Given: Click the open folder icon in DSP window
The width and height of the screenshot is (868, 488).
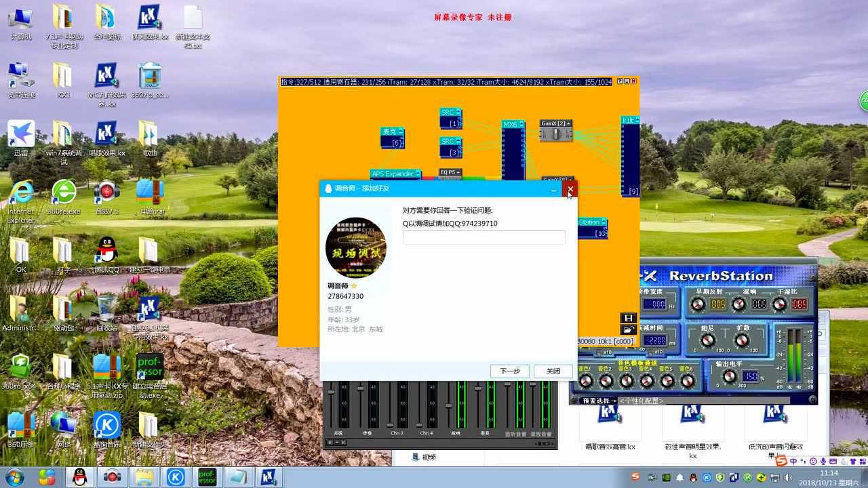Looking at the screenshot, I should pyautogui.click(x=628, y=329).
